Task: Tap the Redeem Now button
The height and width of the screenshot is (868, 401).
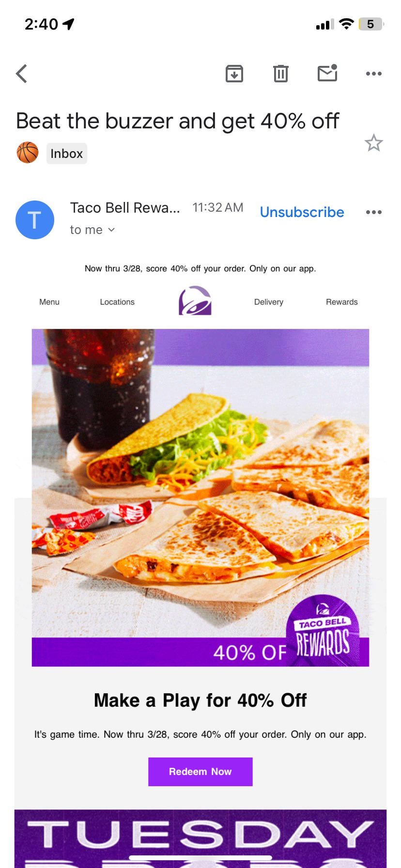Action: [x=200, y=772]
